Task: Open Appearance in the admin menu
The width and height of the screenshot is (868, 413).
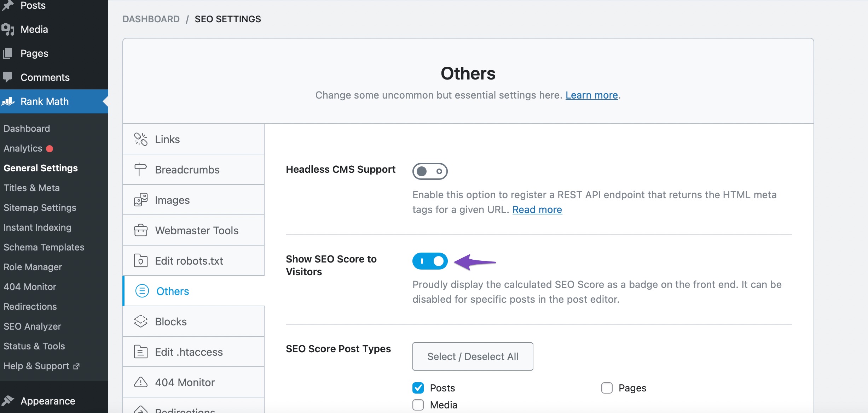Action: [54, 401]
